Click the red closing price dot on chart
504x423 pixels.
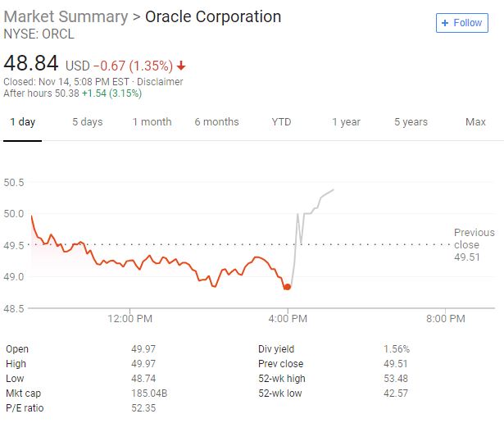(288, 287)
